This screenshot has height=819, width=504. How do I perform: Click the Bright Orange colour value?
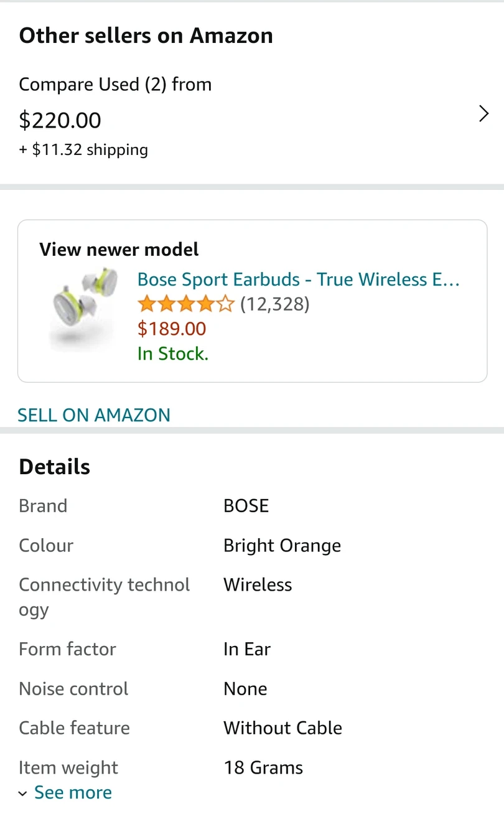point(282,545)
